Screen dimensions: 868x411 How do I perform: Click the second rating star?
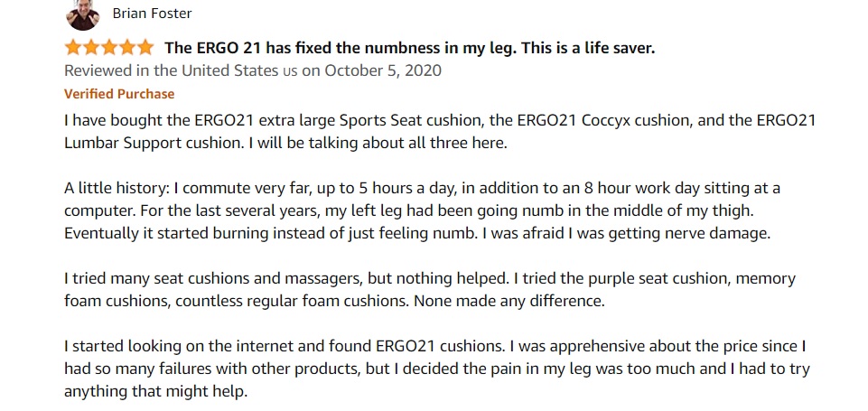[x=91, y=48]
